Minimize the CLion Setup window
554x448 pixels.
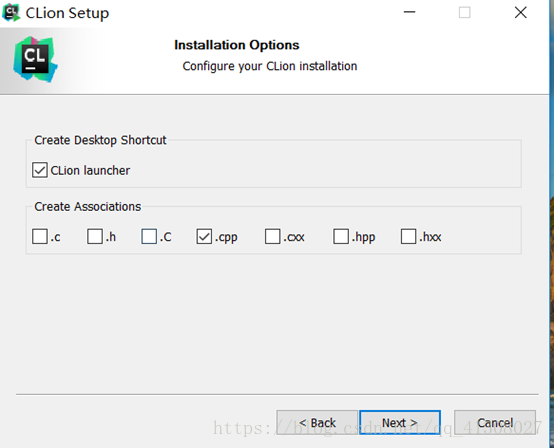coord(409,12)
